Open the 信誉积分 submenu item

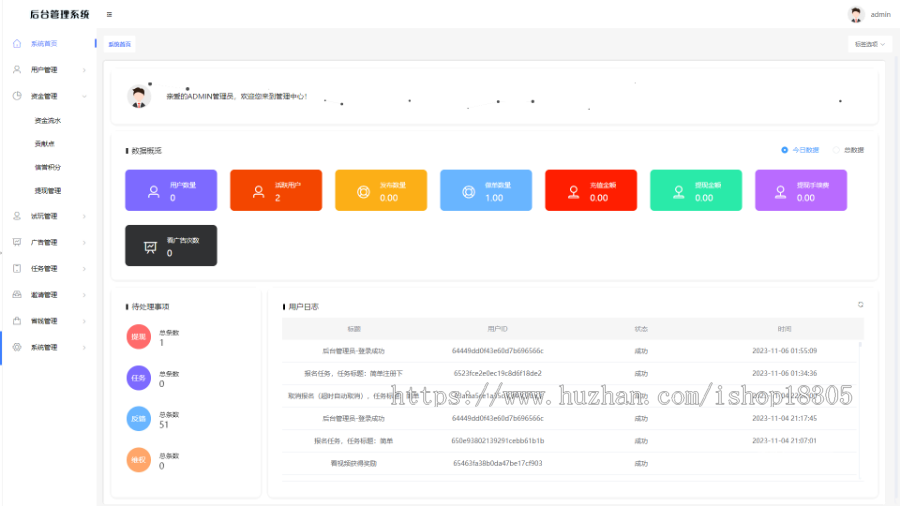(x=48, y=168)
